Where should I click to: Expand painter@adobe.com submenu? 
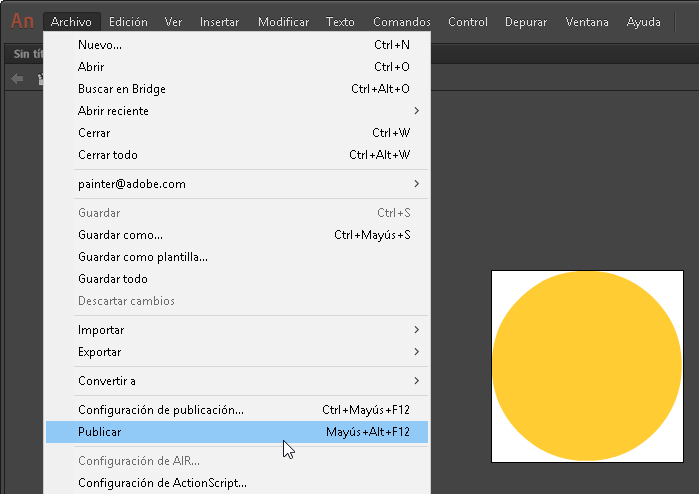237,184
